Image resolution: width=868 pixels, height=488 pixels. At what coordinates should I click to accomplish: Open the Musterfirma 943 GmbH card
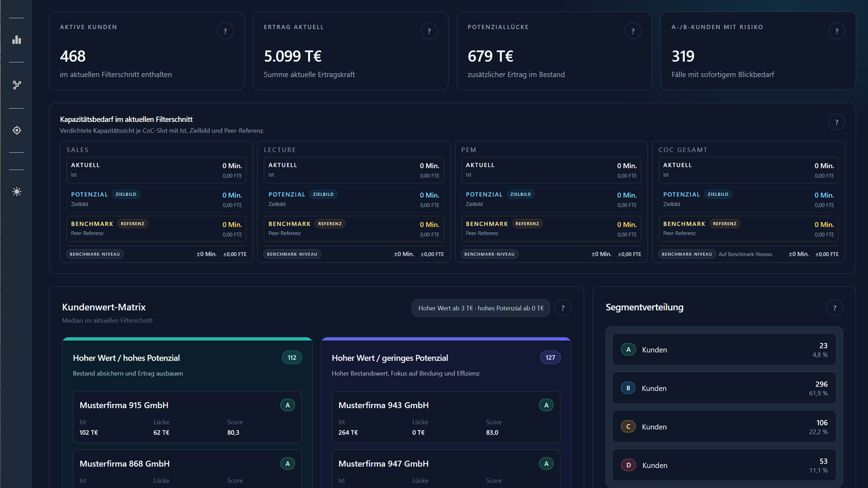tap(446, 418)
